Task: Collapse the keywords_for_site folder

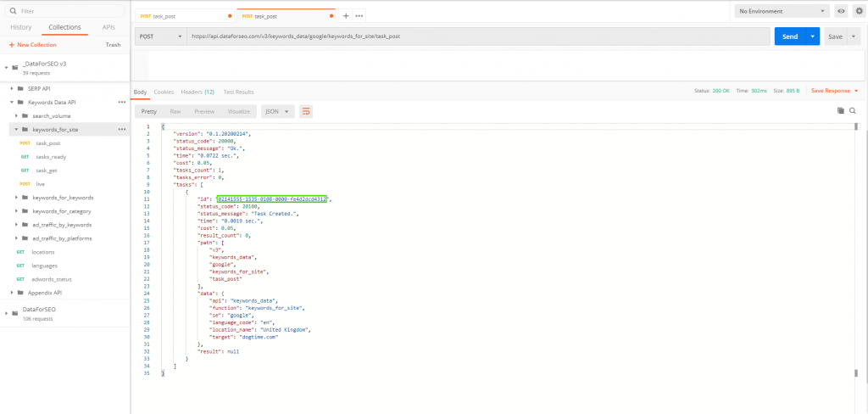Action: coord(17,130)
